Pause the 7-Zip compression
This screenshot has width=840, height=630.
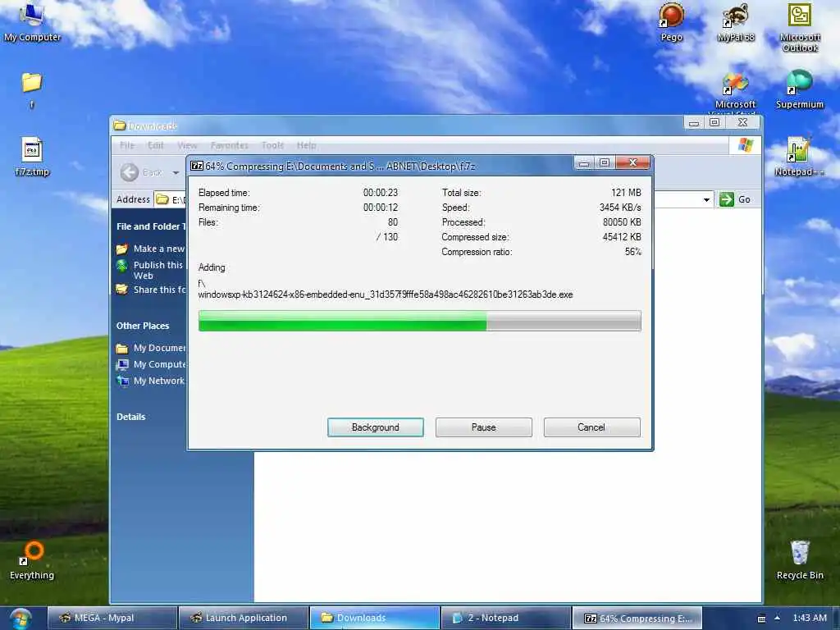click(484, 427)
